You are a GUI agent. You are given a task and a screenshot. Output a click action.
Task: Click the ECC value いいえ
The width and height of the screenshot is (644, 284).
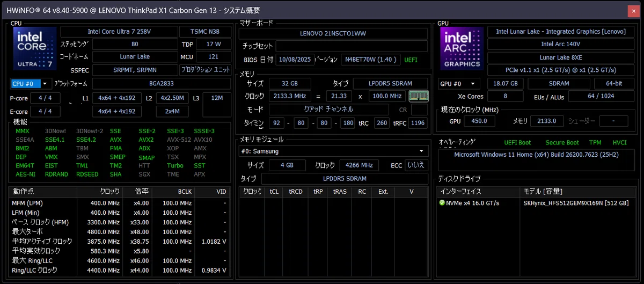coord(416,165)
